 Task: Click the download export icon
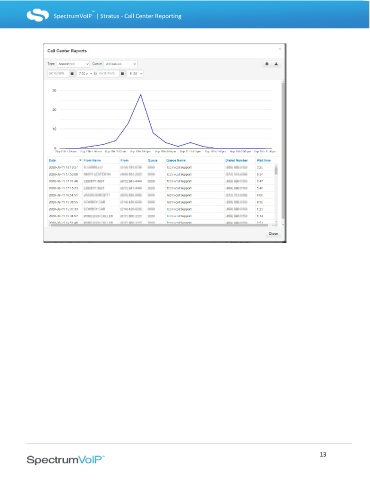click(276, 64)
